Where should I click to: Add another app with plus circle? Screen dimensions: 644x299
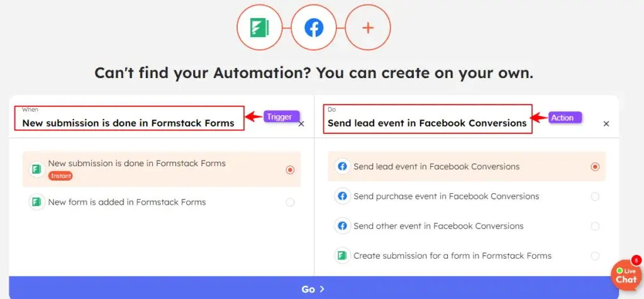coord(368,28)
